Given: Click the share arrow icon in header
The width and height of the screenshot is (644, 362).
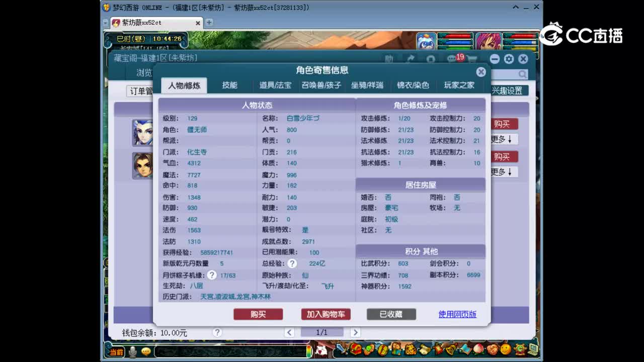Looking at the screenshot, I should (411, 59).
